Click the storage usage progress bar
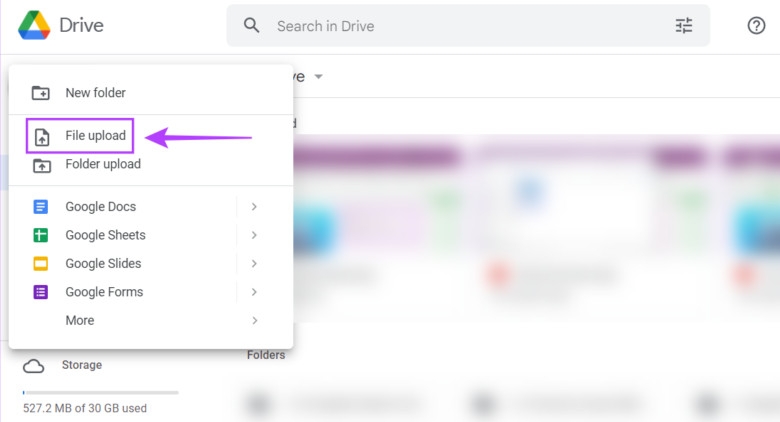Viewport: 780px width, 422px height. click(100, 393)
